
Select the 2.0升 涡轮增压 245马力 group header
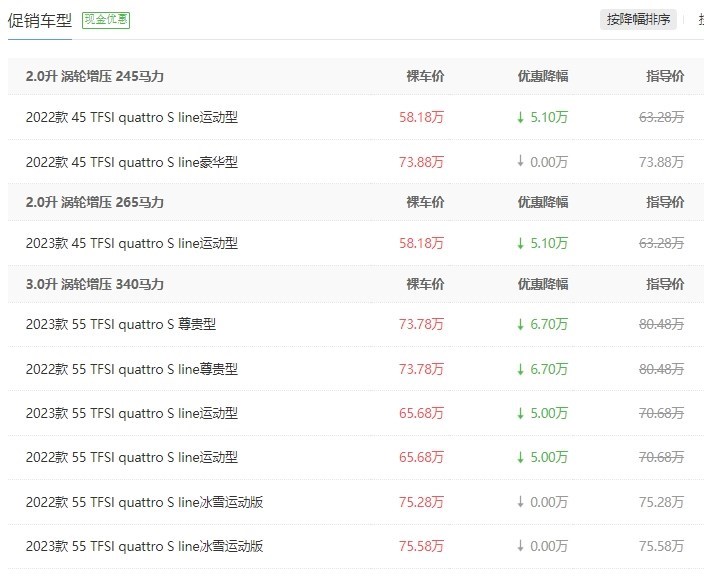[94, 76]
